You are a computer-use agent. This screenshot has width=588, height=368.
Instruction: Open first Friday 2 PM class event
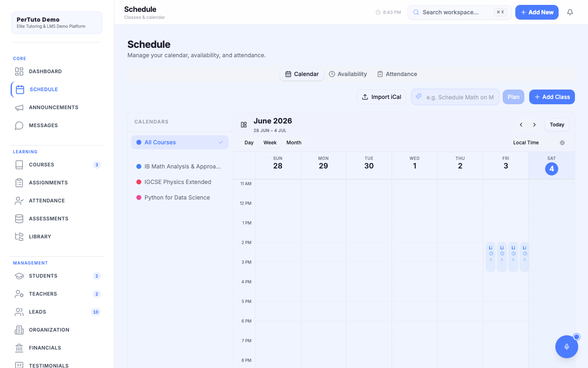point(491,257)
